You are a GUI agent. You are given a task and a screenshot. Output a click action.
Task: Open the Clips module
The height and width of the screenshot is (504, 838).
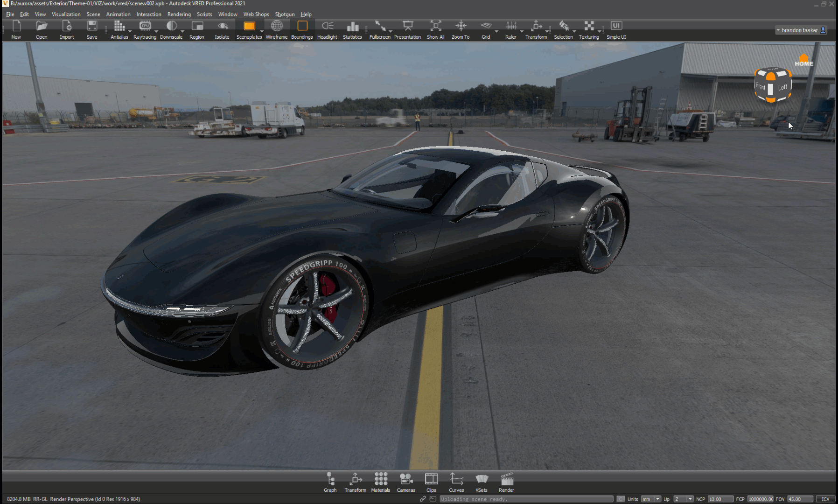pos(431,482)
